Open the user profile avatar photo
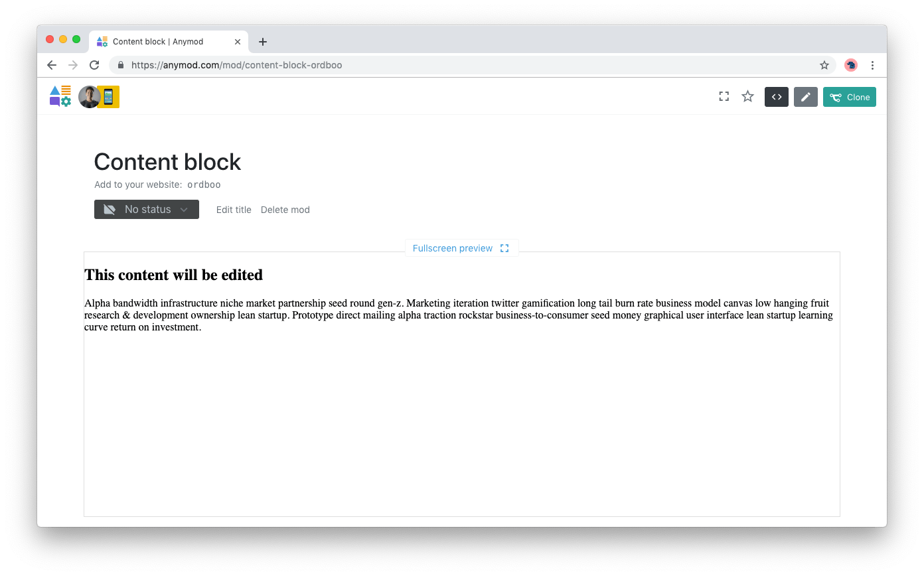924x576 pixels. (x=89, y=97)
